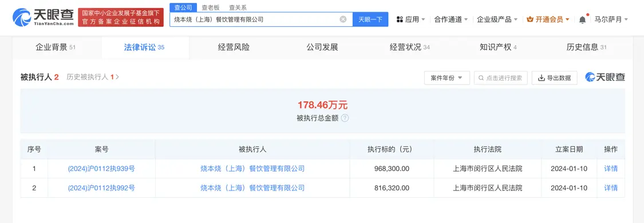This screenshot has width=644, height=223.
Task: Click the help icon beside 被执行总金额
Action: pyautogui.click(x=345, y=118)
